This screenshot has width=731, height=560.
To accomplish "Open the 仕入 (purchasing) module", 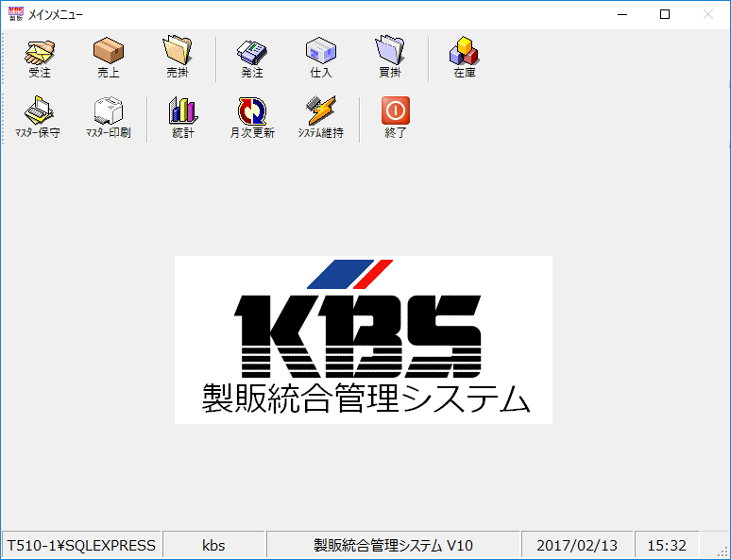I will click(x=321, y=59).
